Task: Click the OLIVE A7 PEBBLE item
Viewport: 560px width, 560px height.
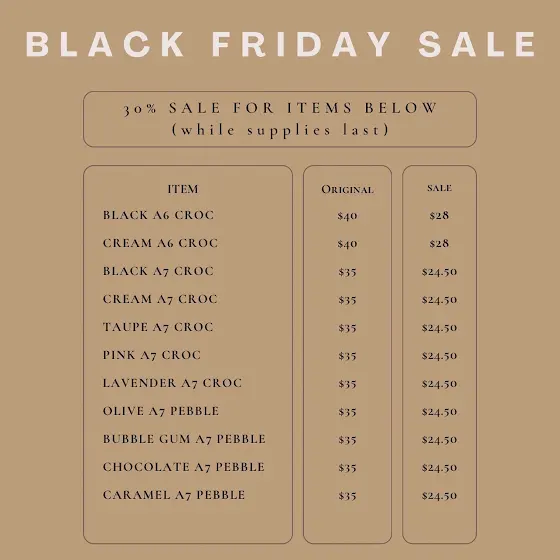Action: 161,411
